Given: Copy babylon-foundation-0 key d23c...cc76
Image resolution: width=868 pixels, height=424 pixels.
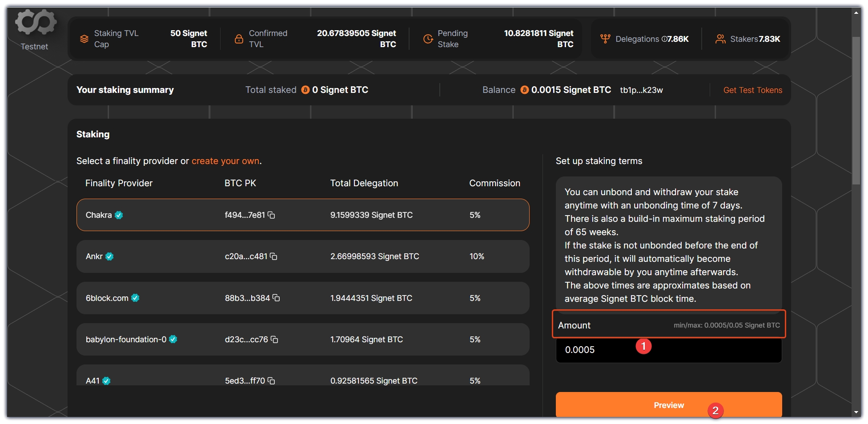Looking at the screenshot, I should (x=274, y=340).
